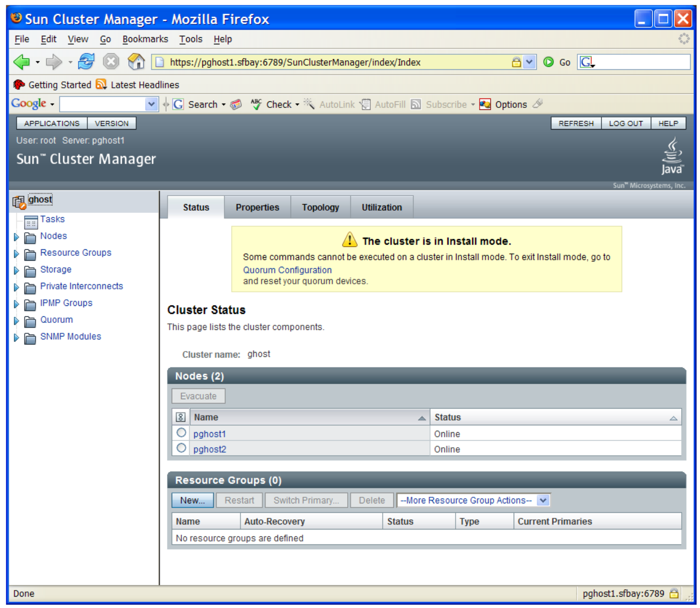Open the IPMP Groups tree link
The height and width of the screenshot is (608, 700).
click(x=67, y=303)
